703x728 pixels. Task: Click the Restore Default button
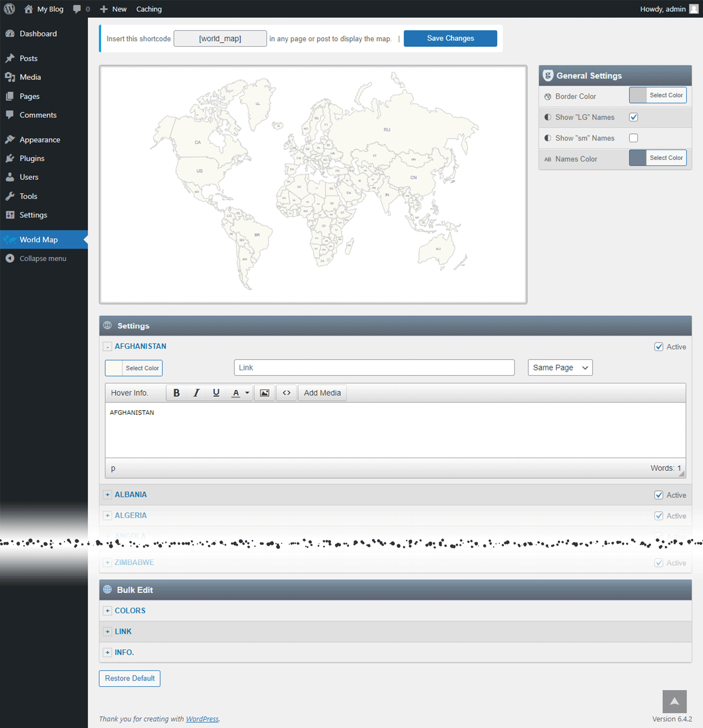pyautogui.click(x=130, y=679)
